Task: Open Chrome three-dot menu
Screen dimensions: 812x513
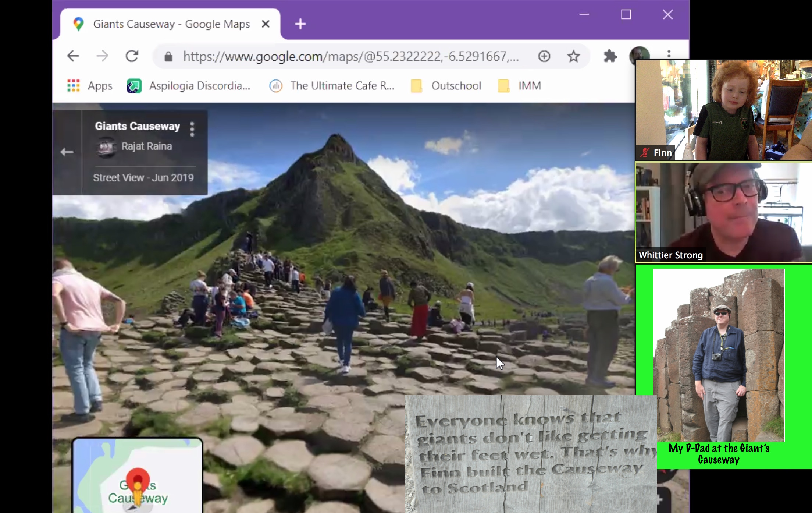Action: tap(669, 54)
